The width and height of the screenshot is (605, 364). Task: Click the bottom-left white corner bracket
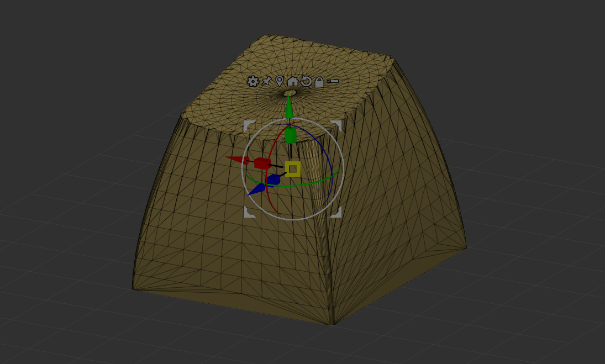click(249, 213)
